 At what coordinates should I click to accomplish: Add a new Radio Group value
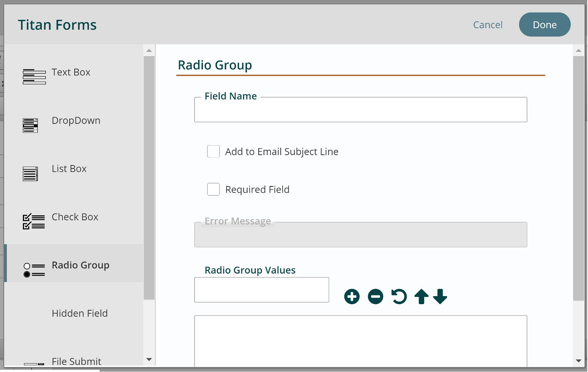[352, 296]
